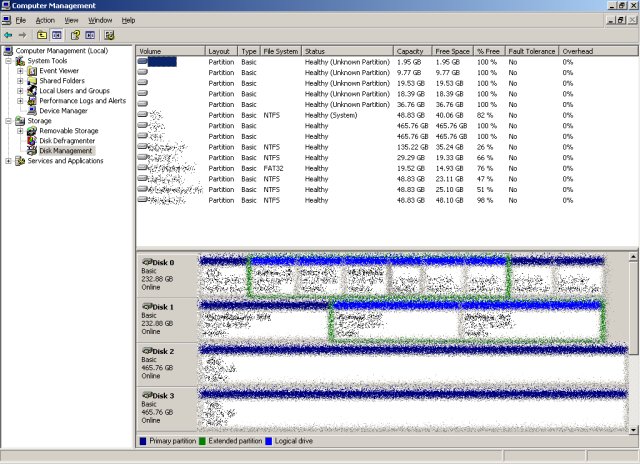Select the Disk 3 label with 465.76 GB
The image size is (640, 464).
[x=167, y=408]
